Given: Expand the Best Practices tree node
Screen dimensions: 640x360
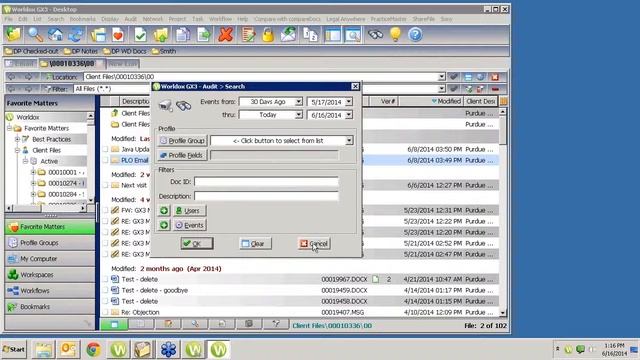Looking at the screenshot, I should pyautogui.click(x=17, y=139).
